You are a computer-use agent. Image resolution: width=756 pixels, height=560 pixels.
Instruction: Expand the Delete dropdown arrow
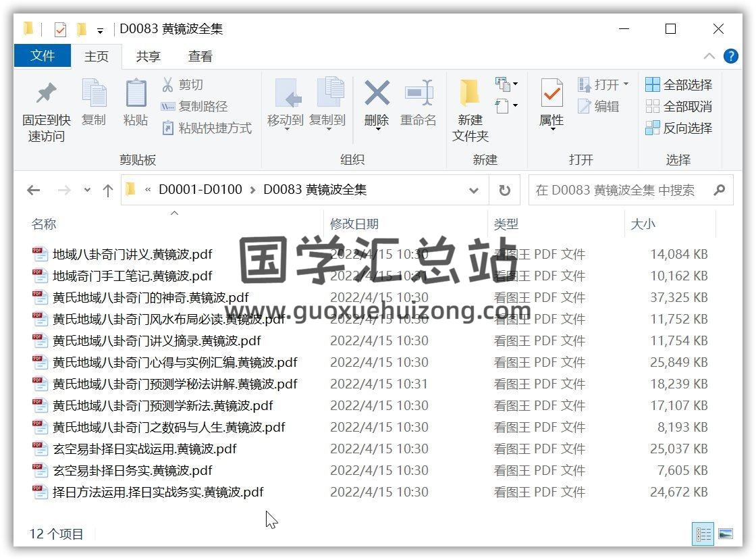[x=377, y=130]
